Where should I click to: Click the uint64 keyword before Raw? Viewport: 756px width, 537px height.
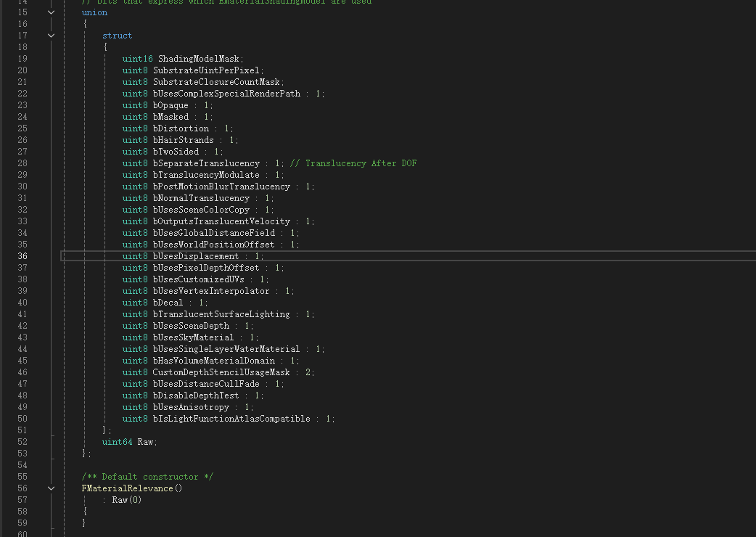click(x=117, y=442)
